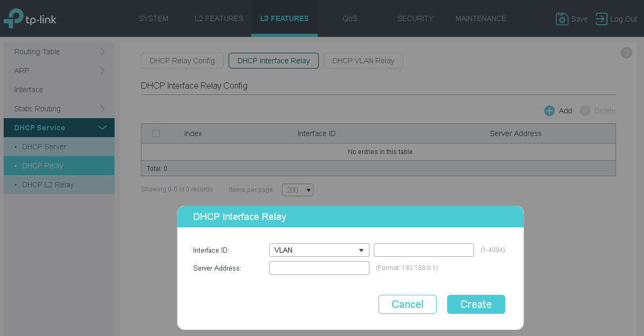Open the Items per page dropdown
644x336 pixels.
click(298, 190)
